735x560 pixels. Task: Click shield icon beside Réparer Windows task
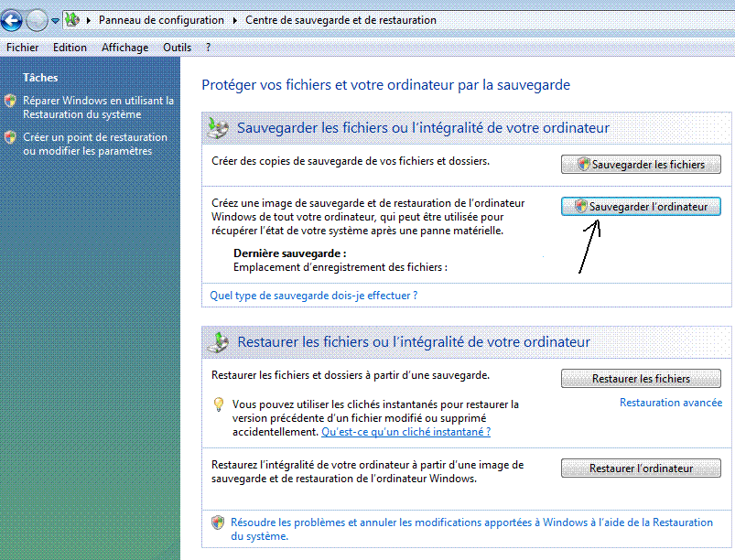[x=10, y=101]
